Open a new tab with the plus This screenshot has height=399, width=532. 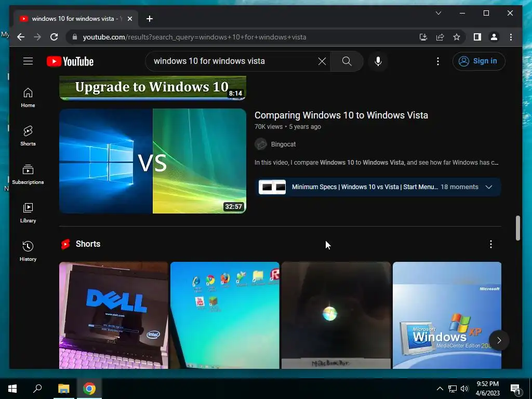click(150, 19)
